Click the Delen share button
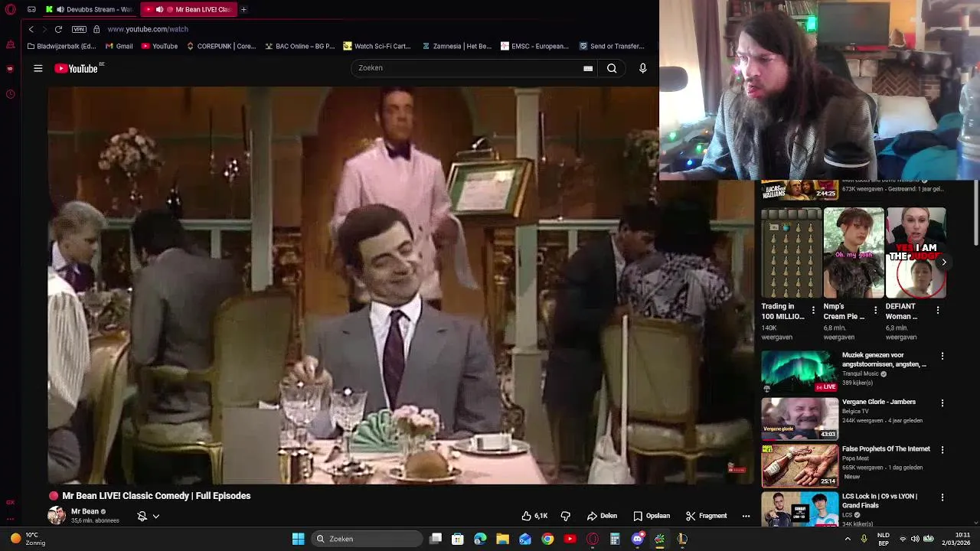Viewport: 980px width, 551px height. 602,516
